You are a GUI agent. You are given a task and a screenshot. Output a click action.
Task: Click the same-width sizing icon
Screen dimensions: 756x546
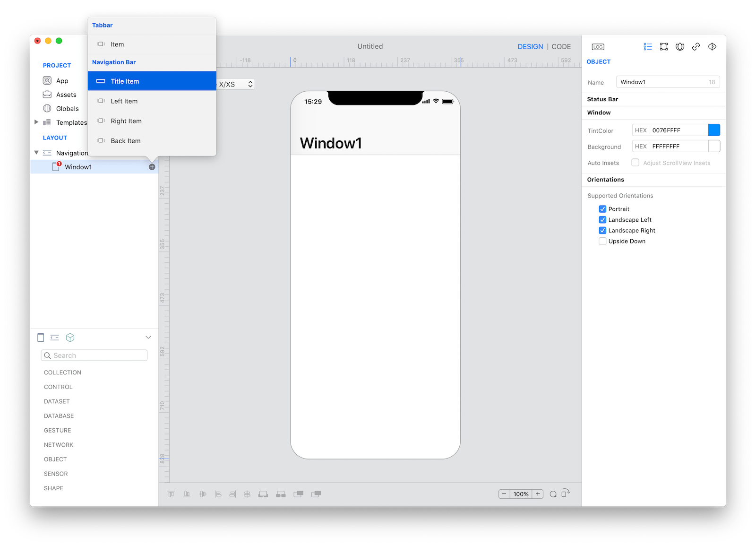[263, 494]
